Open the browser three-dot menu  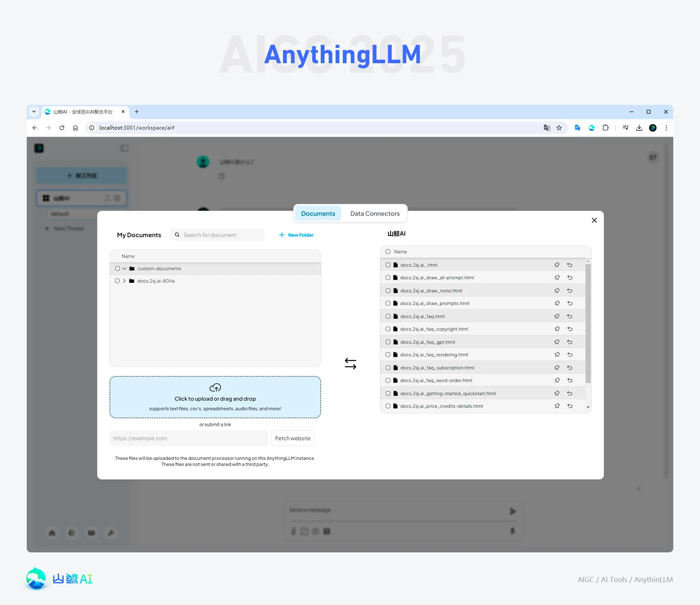[666, 128]
